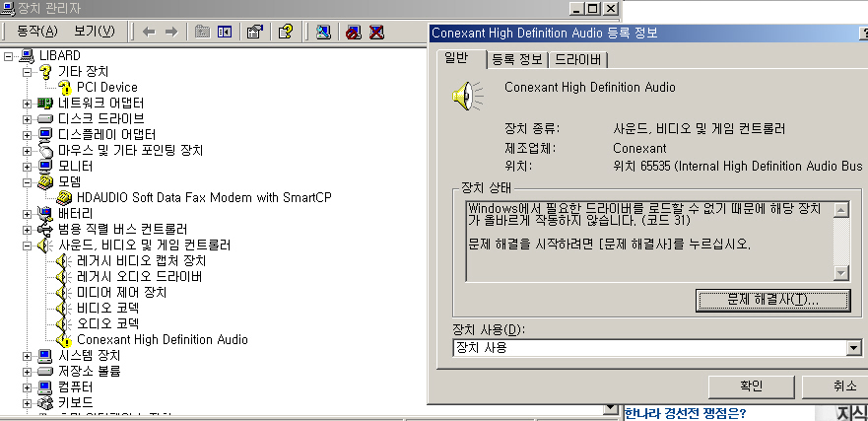Collapse the 모뎀 node
The width and height of the screenshot is (868, 421).
(x=28, y=182)
